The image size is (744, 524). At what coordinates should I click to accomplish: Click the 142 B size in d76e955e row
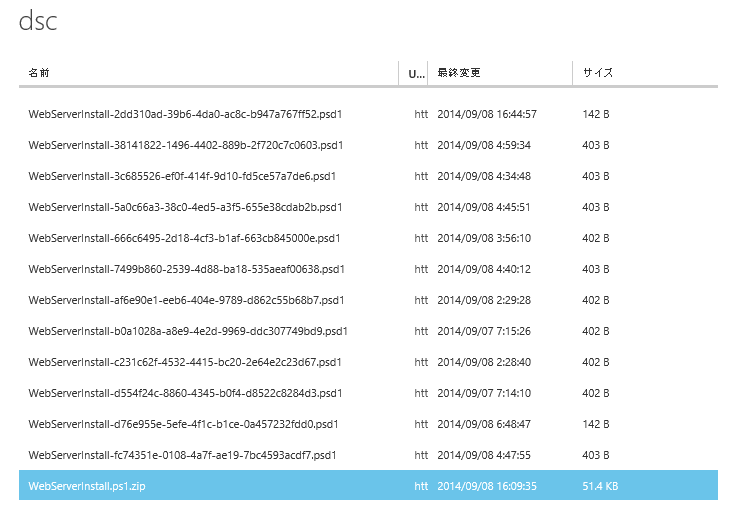[x=596, y=424]
